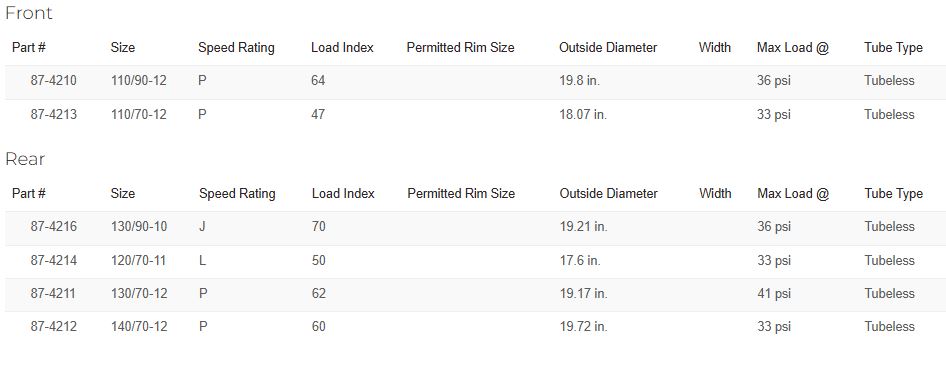Click the Rear section heading
Screen dimensions: 946x366
click(x=25, y=159)
